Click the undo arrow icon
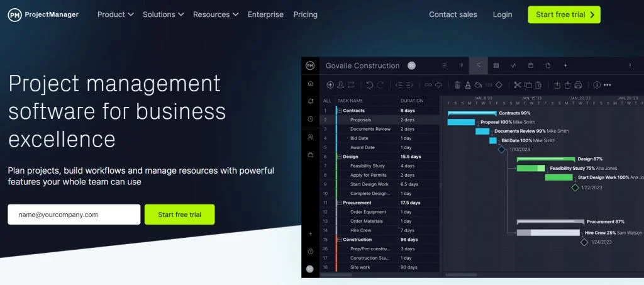The image size is (644, 285). click(x=370, y=85)
